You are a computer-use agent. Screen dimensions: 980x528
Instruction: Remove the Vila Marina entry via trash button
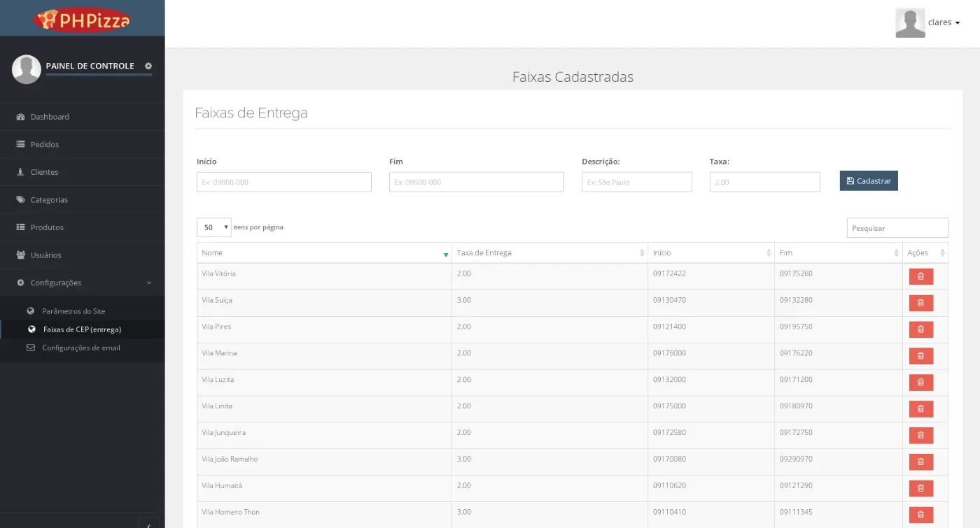point(920,356)
